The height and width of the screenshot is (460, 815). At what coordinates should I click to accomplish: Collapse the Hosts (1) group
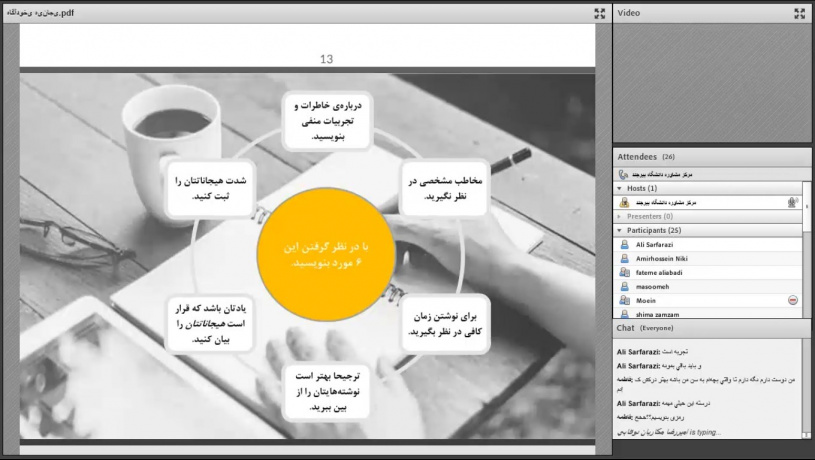[619, 188]
